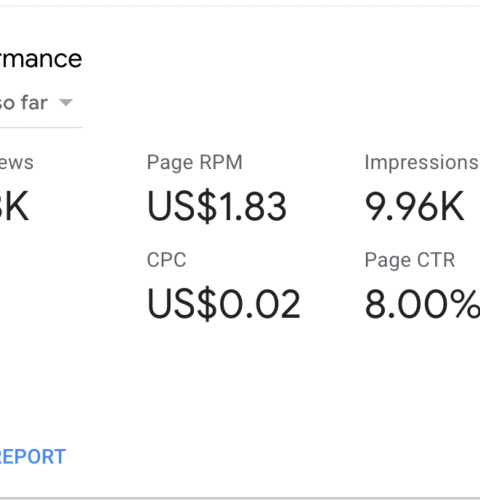480x500 pixels.
Task: Click the performance card title text
Action: [x=41, y=59]
